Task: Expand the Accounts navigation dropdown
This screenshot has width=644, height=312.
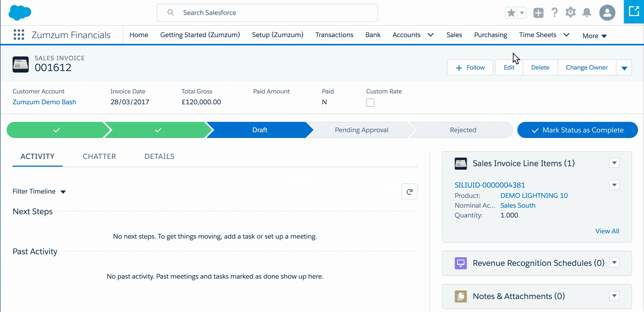Action: (430, 35)
